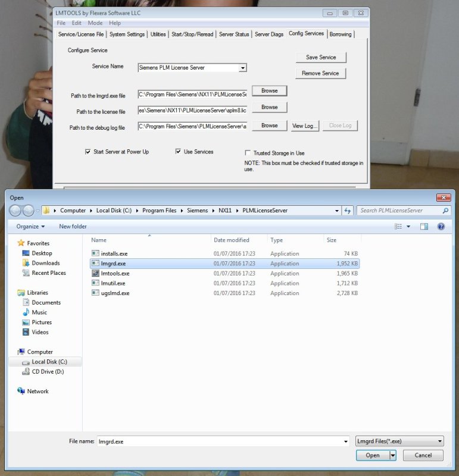Click the New folder button
Screen dimensions: 459x476
pos(73,227)
